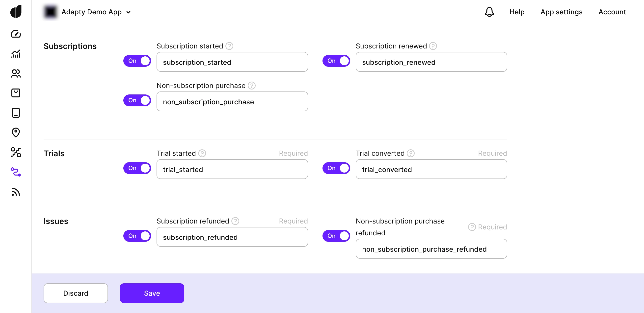Turn off the Non-subscription purchase toggle
This screenshot has width=644, height=313.
137,100
